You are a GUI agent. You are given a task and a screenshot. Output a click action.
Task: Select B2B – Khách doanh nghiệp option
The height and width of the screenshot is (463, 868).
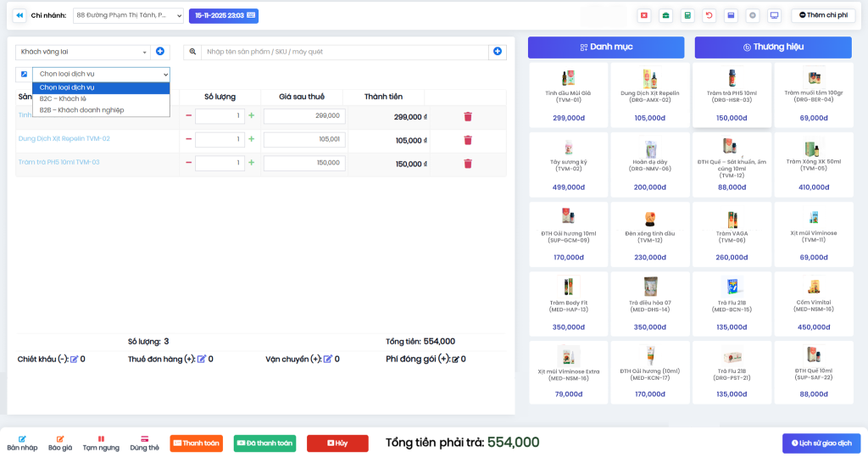coord(101,110)
